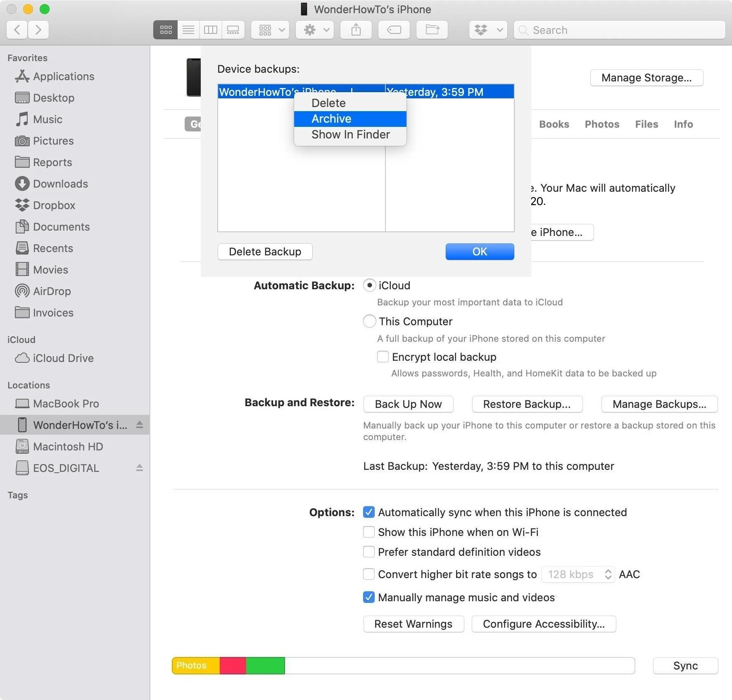Click the Share toolbar icon
732x700 pixels.
[x=356, y=30]
